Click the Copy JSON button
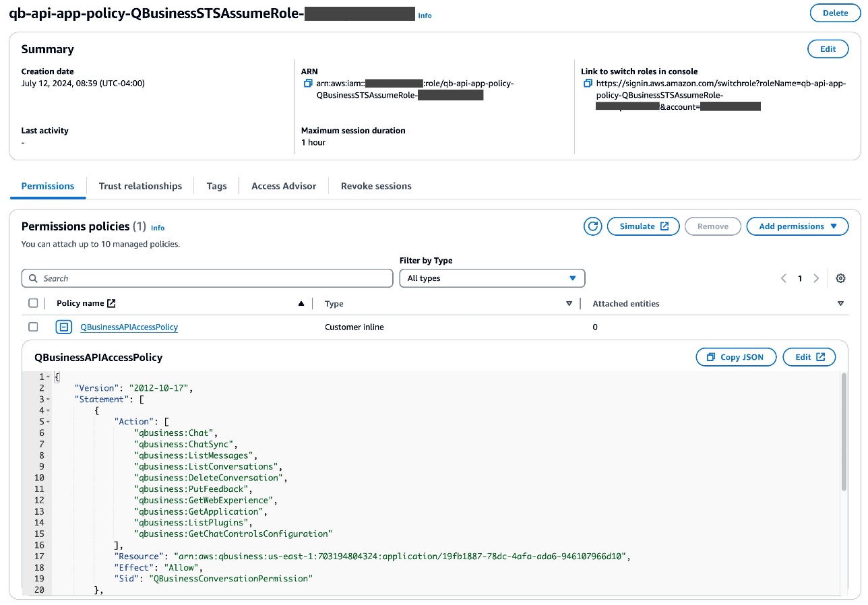 point(736,357)
